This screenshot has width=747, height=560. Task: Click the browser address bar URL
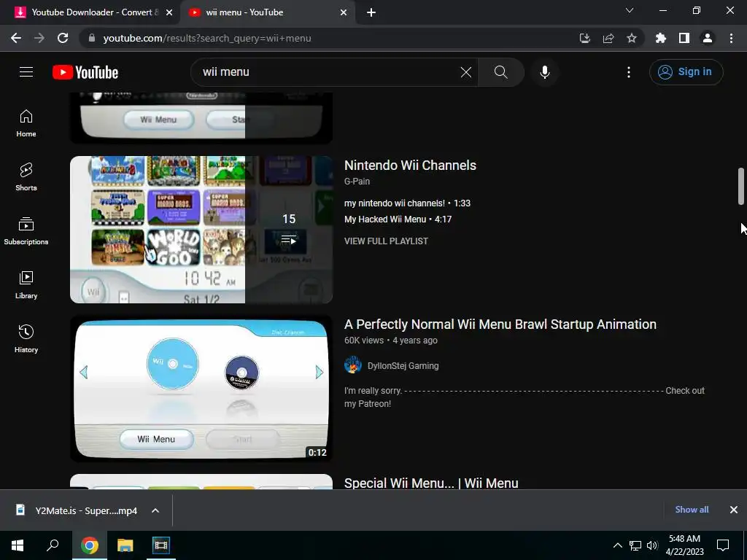(206, 38)
